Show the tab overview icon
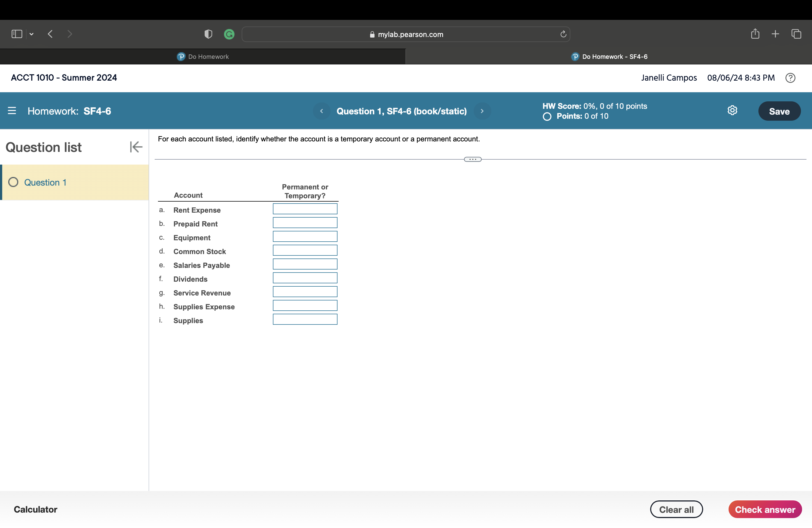The height and width of the screenshot is (528, 812). pyautogui.click(x=796, y=34)
